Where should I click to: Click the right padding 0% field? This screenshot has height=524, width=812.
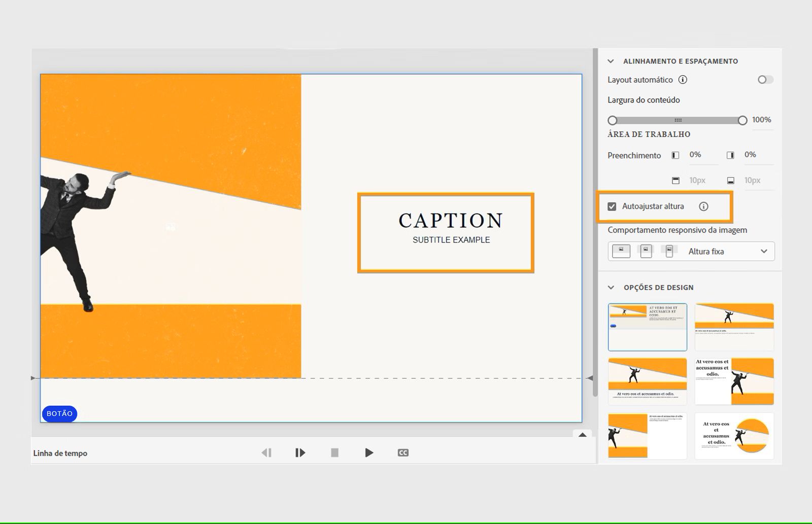(x=759, y=155)
